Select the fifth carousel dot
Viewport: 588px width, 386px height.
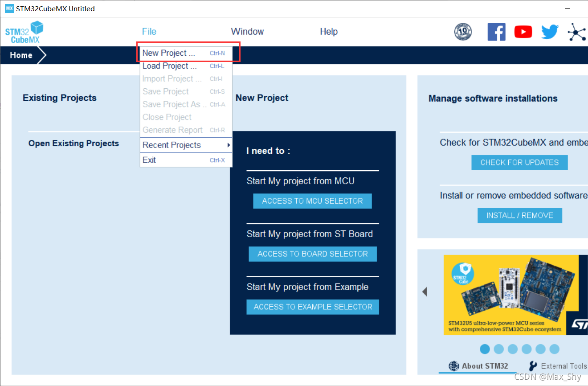(540, 349)
